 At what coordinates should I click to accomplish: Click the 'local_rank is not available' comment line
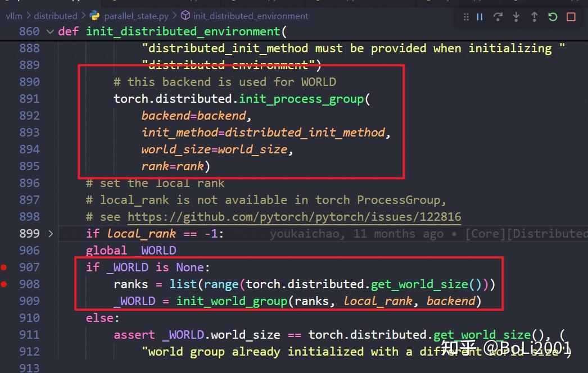click(266, 200)
